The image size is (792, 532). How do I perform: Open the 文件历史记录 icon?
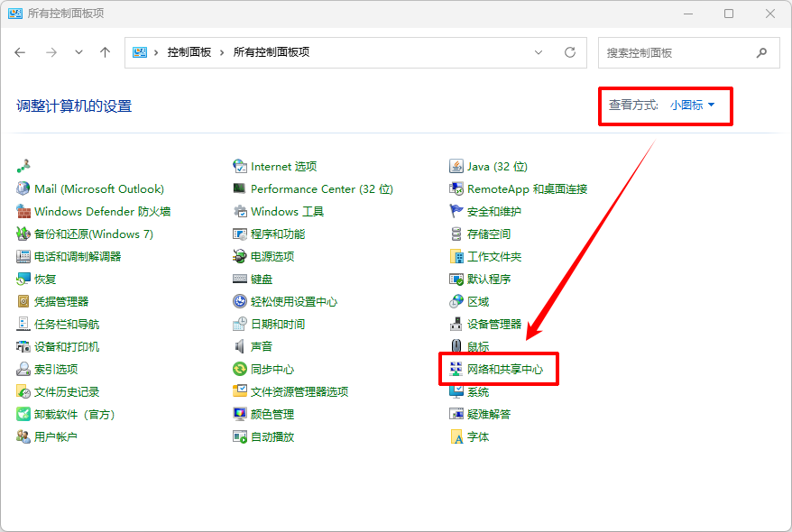pyautogui.click(x=23, y=391)
